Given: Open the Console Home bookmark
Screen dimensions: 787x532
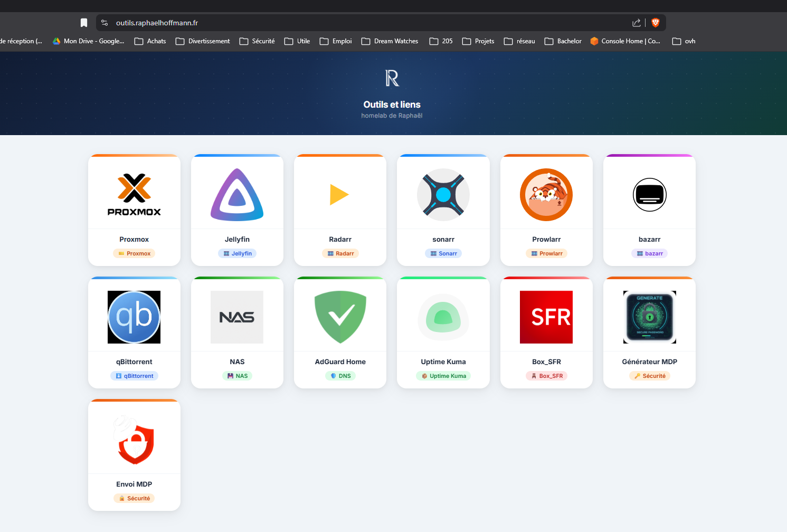Looking at the screenshot, I should (625, 41).
